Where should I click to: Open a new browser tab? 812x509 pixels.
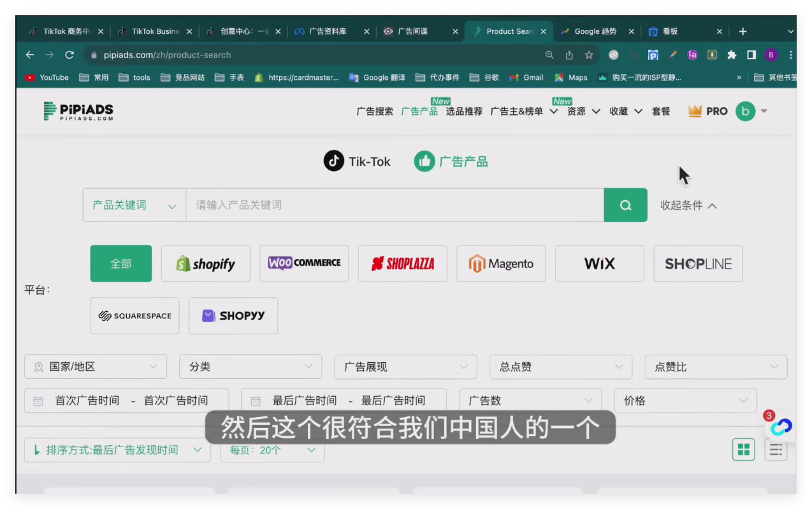[x=743, y=31]
